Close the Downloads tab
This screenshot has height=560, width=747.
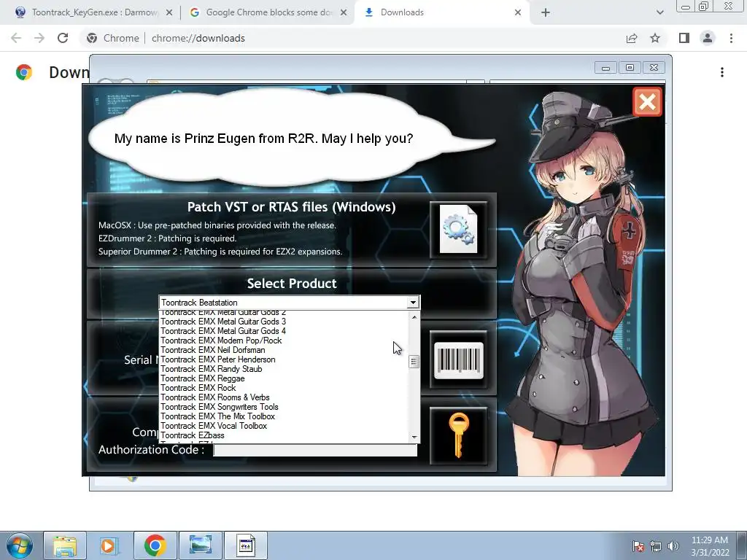coord(518,13)
